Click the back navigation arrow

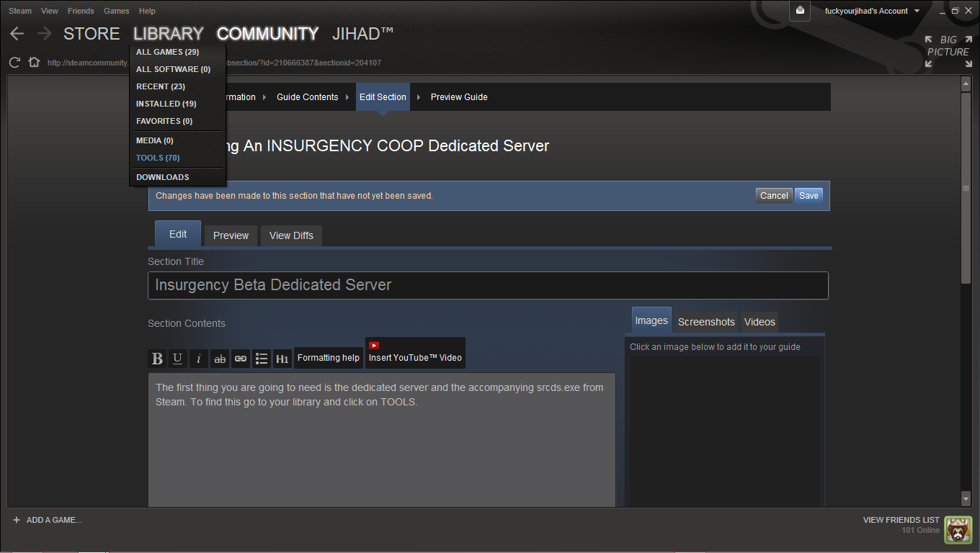point(17,34)
